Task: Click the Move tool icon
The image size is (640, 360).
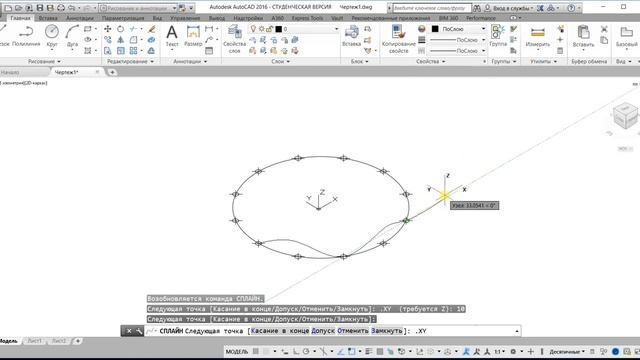Action: (x=108, y=29)
